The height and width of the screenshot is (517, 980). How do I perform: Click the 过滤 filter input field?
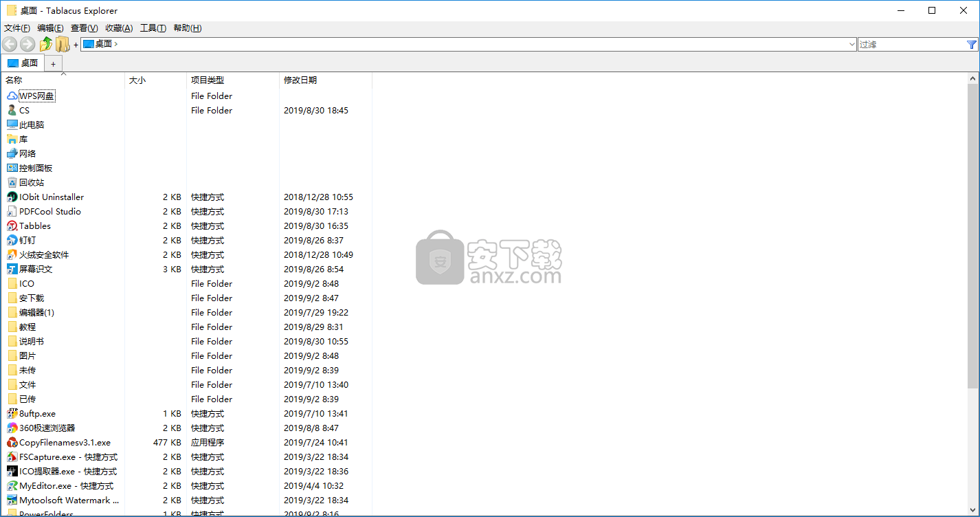click(x=911, y=44)
